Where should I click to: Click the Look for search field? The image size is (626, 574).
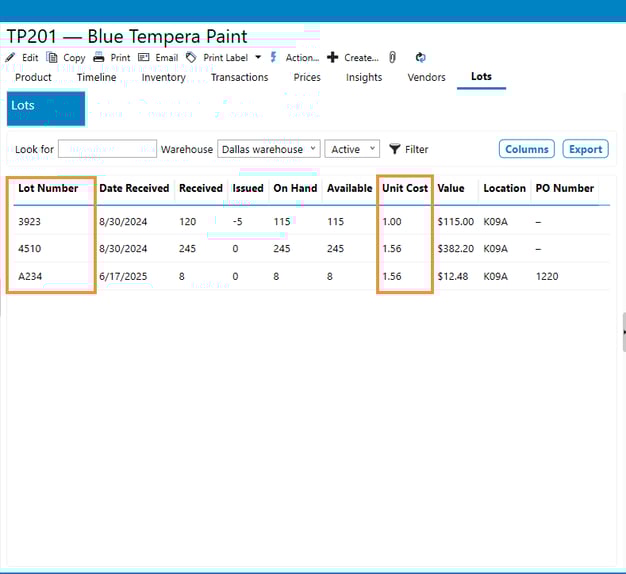coord(107,149)
